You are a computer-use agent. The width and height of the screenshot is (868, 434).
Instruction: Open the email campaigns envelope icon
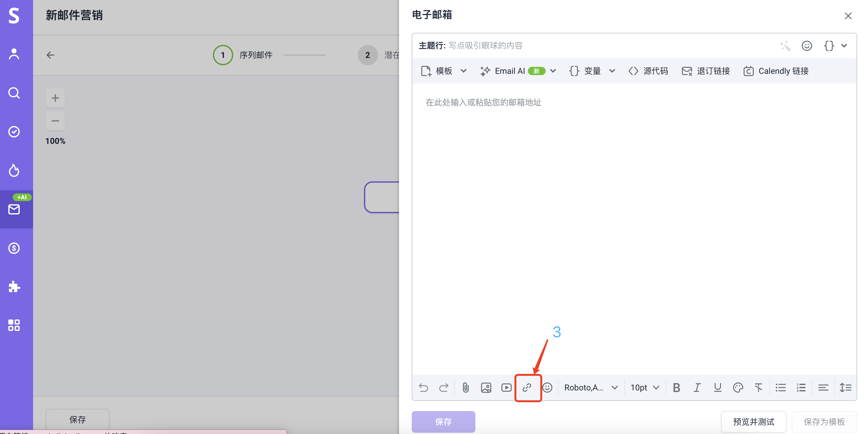[x=14, y=209]
